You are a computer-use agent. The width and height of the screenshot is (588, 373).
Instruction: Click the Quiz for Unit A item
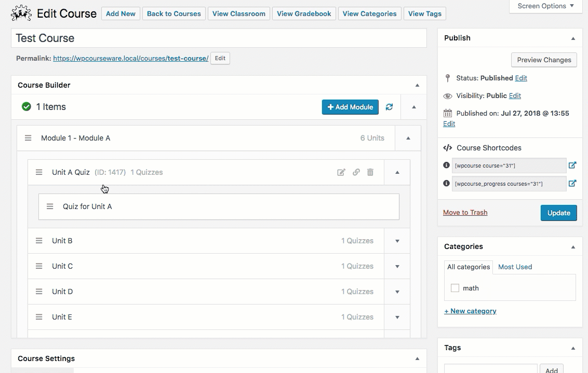pos(219,206)
